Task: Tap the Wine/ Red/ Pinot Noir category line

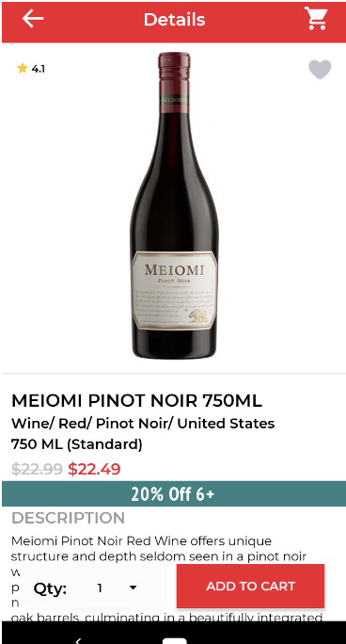Action: point(143,424)
